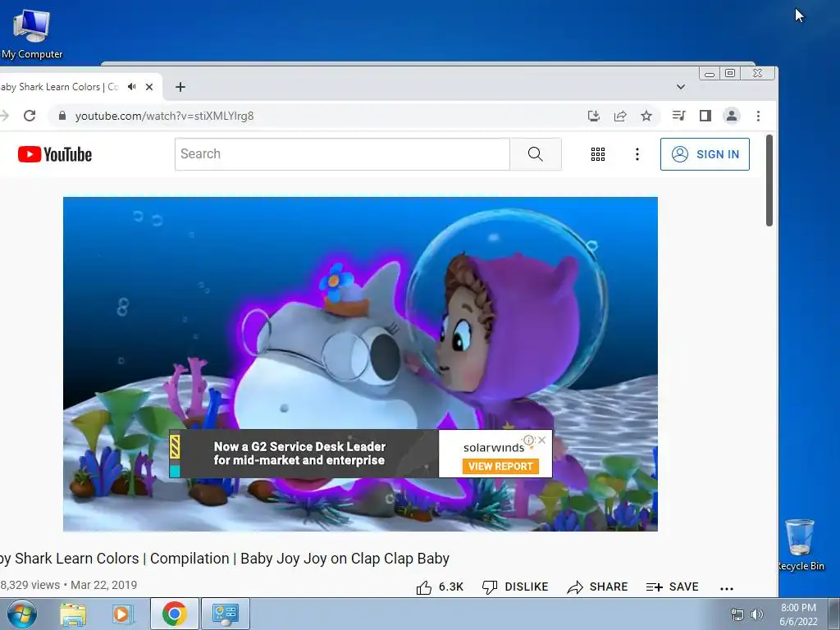
Task: Click the views and date text
Action: coord(69,585)
